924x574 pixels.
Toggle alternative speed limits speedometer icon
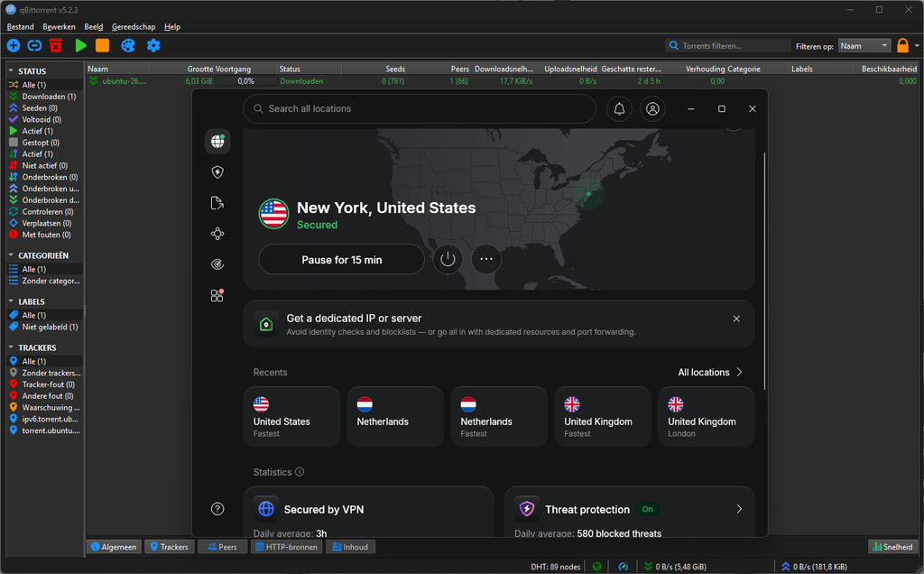(623, 567)
